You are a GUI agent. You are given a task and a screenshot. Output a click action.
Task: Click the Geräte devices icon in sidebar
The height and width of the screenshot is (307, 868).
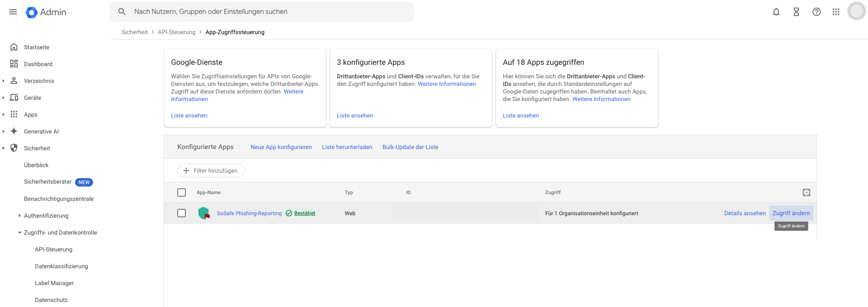14,97
